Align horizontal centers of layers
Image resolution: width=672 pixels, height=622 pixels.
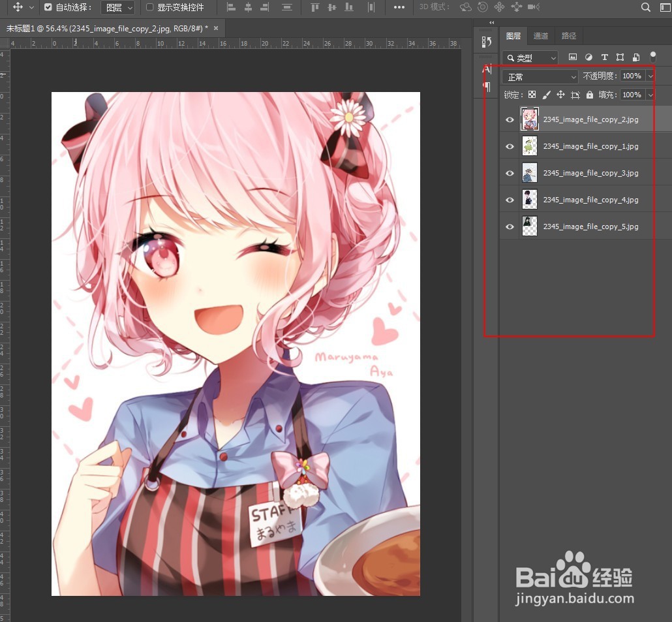(248, 7)
